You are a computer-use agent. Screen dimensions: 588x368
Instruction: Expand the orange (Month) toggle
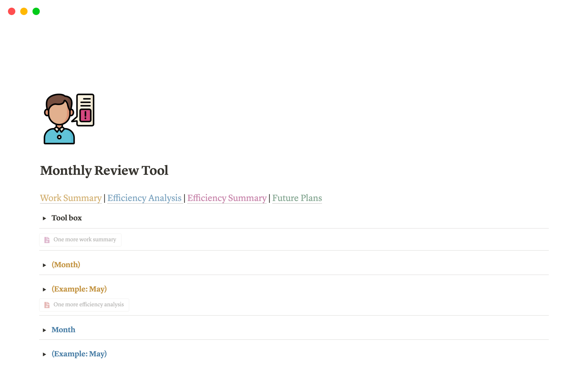[44, 265]
